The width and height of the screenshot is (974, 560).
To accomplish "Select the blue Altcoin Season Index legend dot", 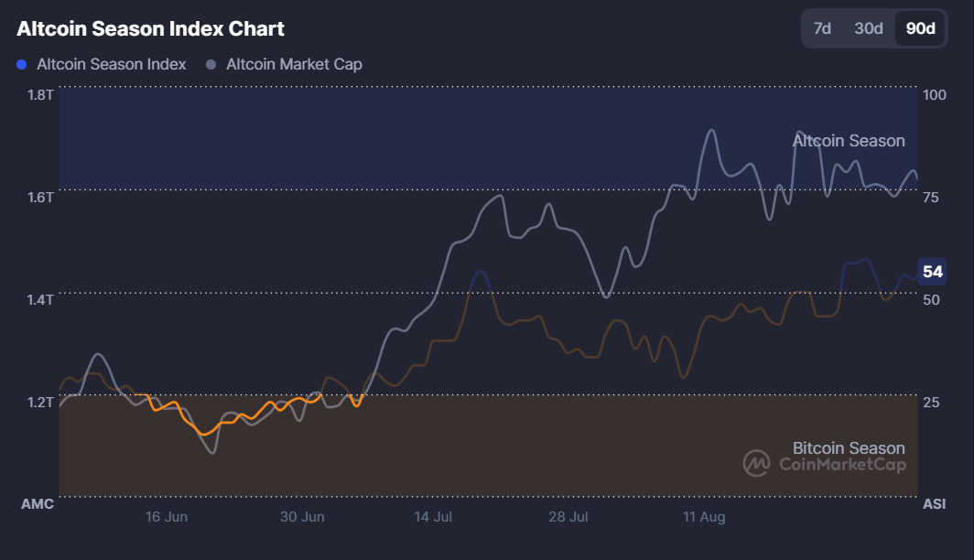I will click(x=22, y=64).
